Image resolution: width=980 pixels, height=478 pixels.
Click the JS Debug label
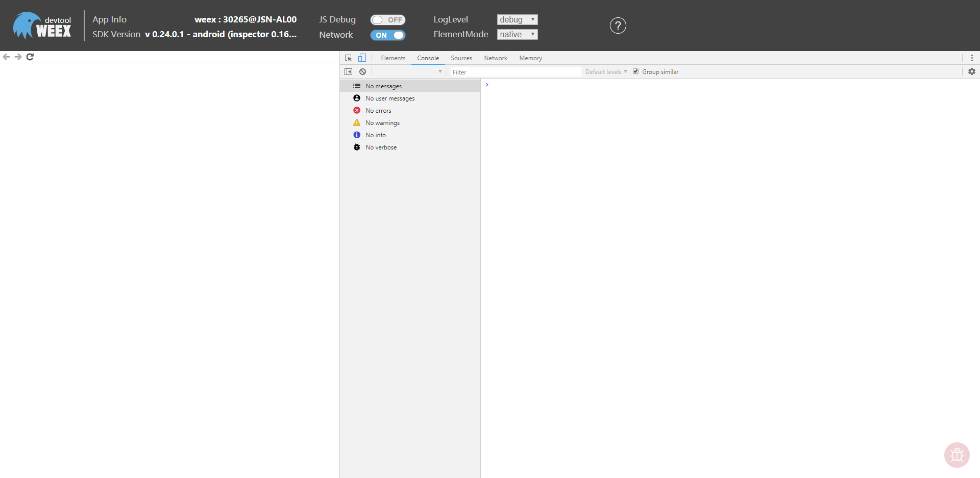point(337,19)
